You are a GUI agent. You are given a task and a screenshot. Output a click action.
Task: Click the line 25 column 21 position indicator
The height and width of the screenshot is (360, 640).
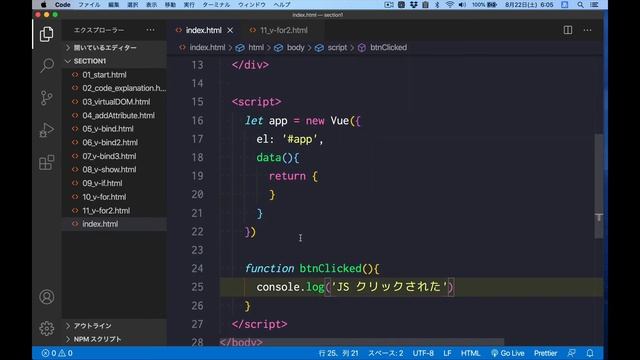coord(338,353)
